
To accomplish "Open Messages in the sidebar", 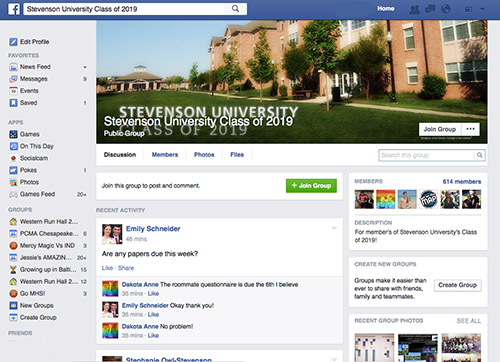I will click(33, 79).
